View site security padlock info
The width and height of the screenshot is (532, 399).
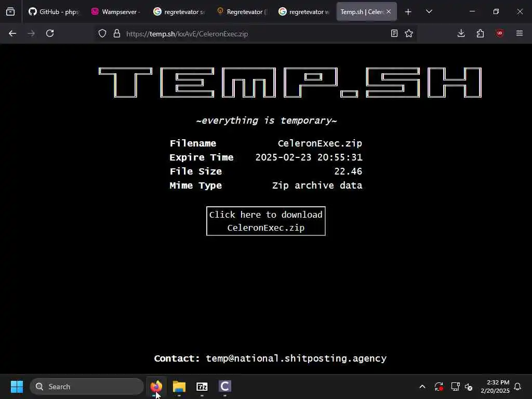point(117,34)
